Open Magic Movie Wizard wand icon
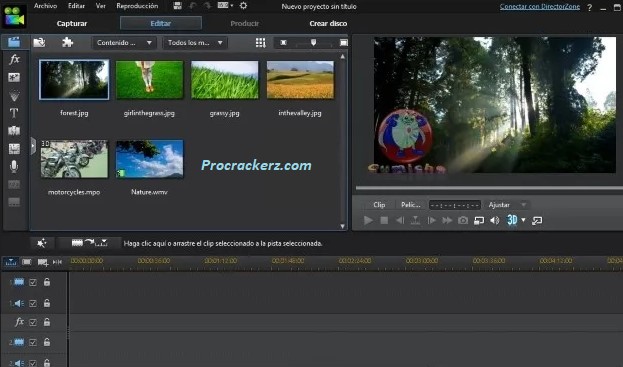Viewport: 623px width, 367px height. point(41,243)
